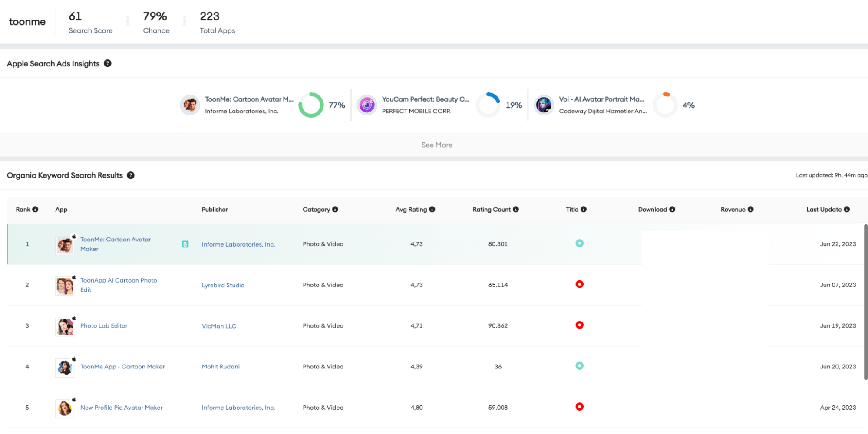Sort by the Publisher column header

[215, 210]
